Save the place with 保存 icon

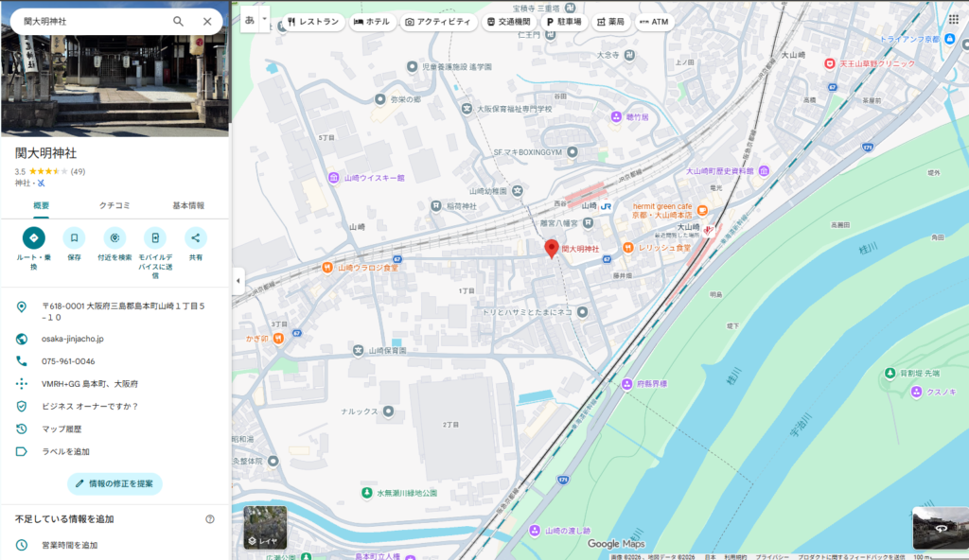click(x=74, y=238)
